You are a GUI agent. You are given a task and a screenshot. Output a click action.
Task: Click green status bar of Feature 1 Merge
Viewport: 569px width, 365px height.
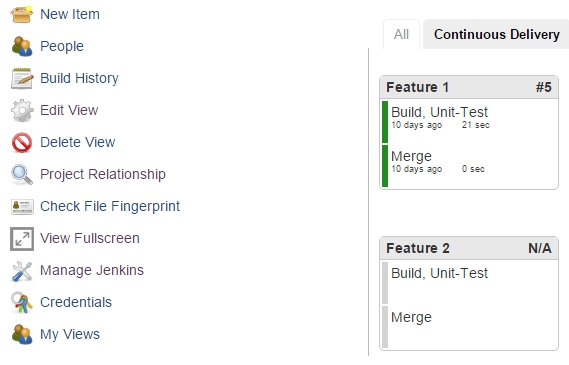[385, 166]
